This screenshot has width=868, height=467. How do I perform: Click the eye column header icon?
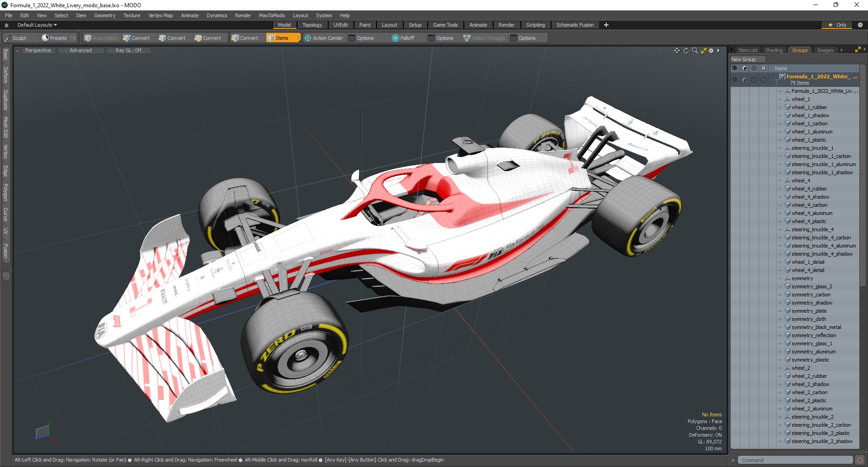tap(734, 68)
